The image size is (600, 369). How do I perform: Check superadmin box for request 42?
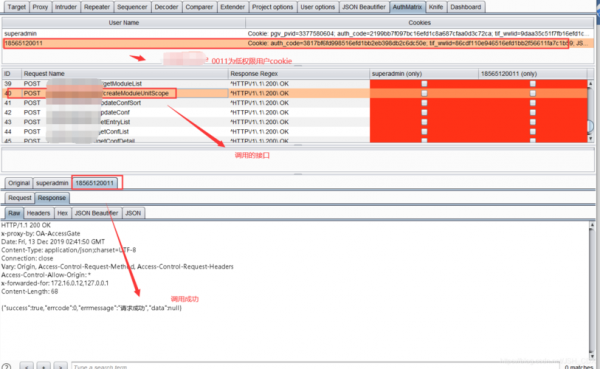[x=424, y=112]
